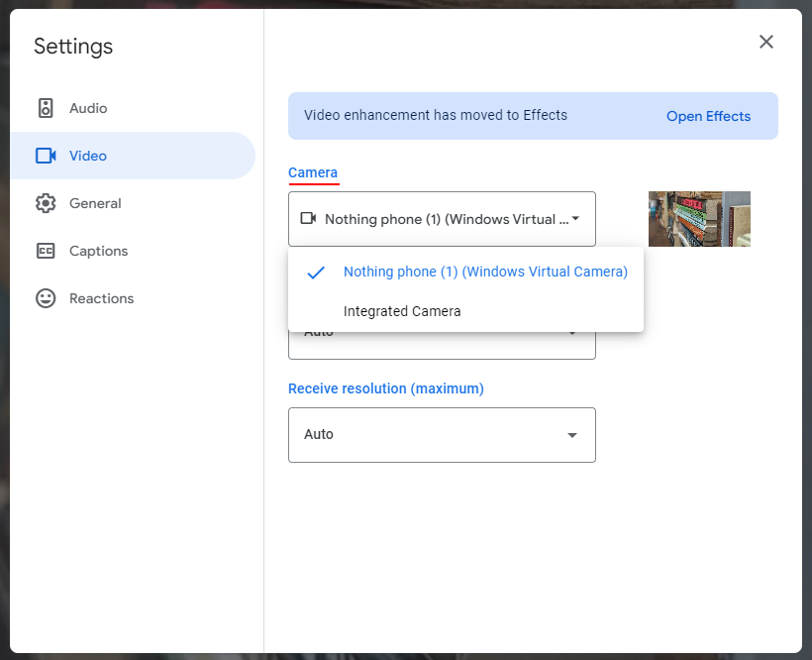Click the Settings heading
This screenshot has height=660, width=812.
[73, 47]
